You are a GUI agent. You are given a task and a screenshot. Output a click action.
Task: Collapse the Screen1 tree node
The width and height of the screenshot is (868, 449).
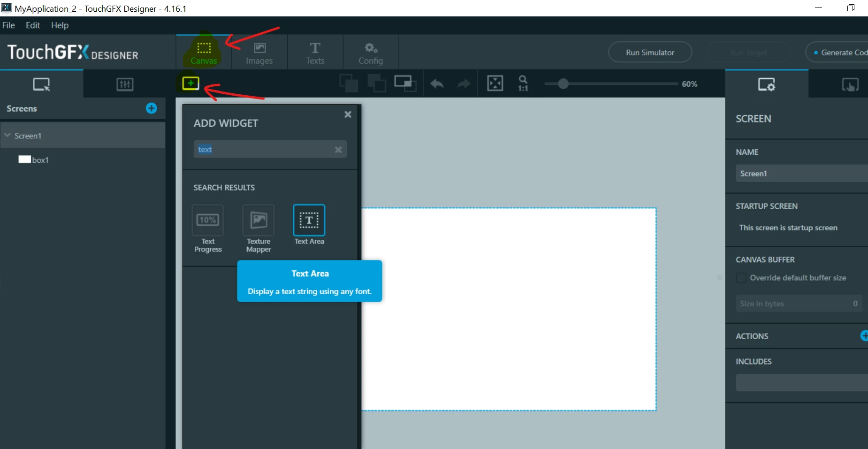point(8,135)
